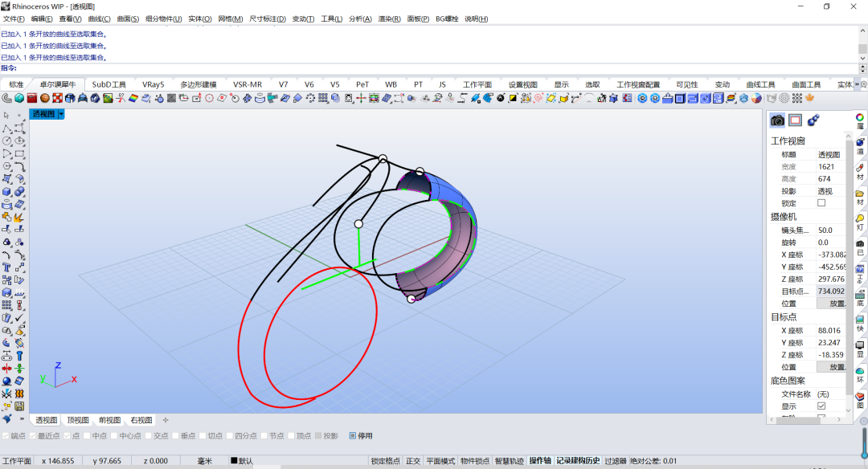Click the rainbow gradient surface icon
868x469 pixels.
133,99
